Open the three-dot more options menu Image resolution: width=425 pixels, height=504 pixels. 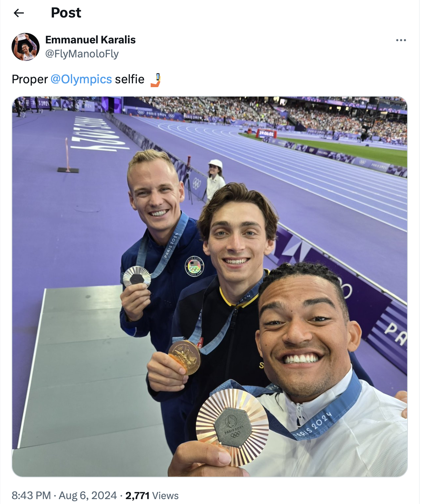(401, 40)
